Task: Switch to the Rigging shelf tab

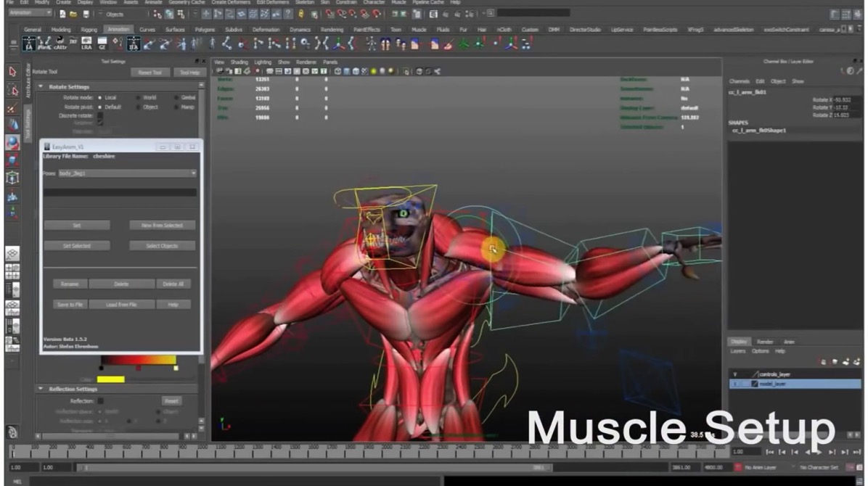Action: point(89,30)
